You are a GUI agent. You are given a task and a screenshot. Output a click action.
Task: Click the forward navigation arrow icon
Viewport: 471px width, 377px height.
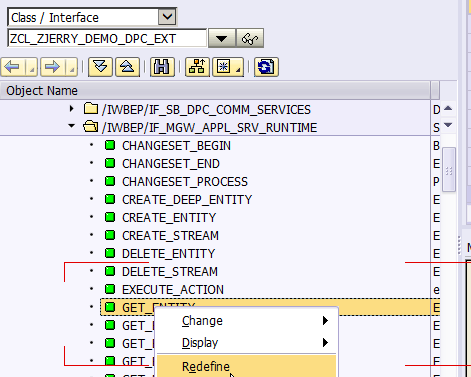tap(52, 67)
